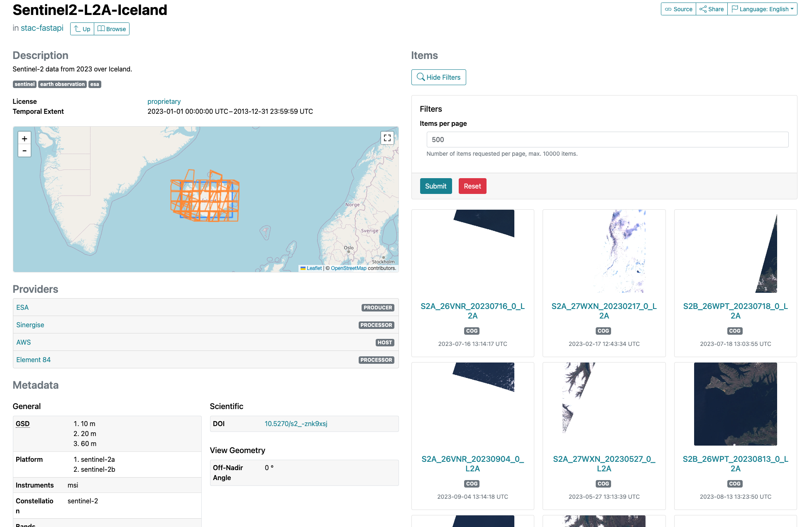Click the 'sentinel' keyword tag
Screen dimensions: 812x527
(25, 84)
